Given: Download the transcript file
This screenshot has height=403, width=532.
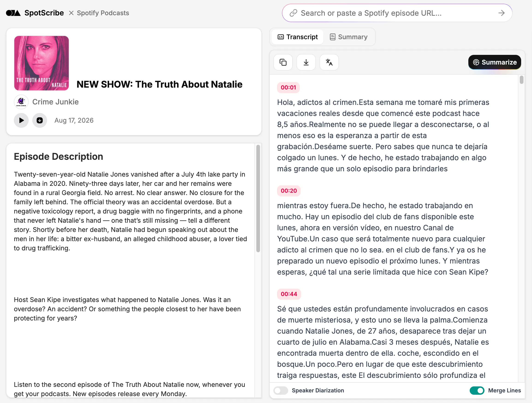Looking at the screenshot, I should [306, 62].
